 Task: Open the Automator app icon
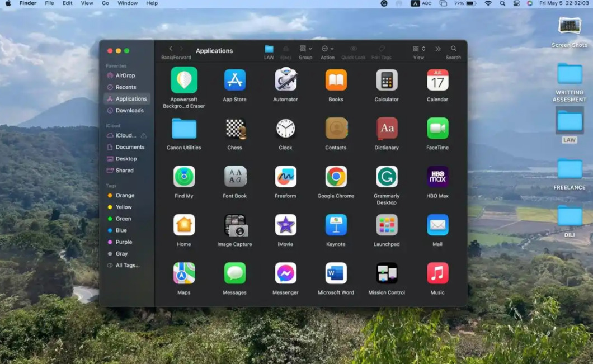pyautogui.click(x=285, y=79)
